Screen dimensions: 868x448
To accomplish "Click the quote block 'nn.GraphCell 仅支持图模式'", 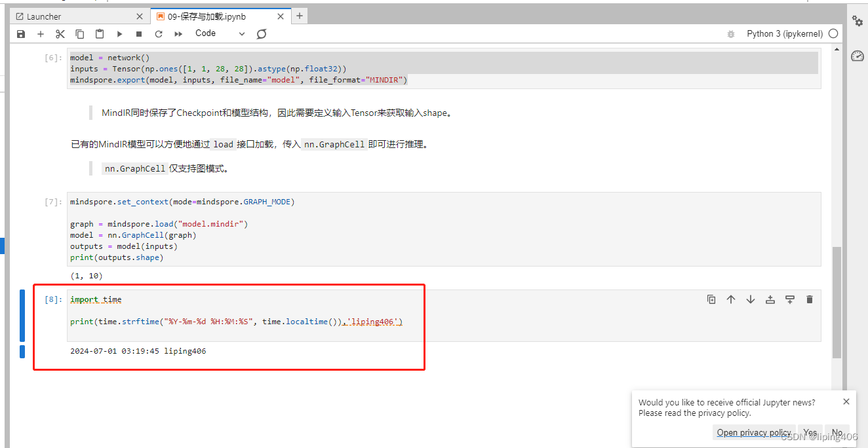I will coord(167,168).
